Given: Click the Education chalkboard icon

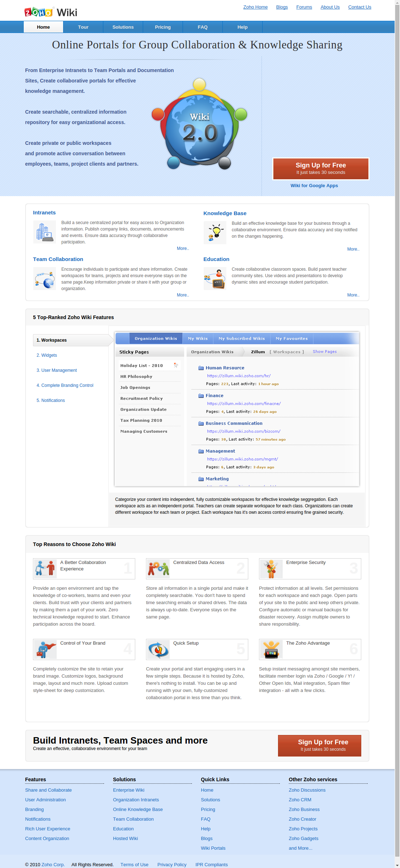Looking at the screenshot, I should 215,279.
